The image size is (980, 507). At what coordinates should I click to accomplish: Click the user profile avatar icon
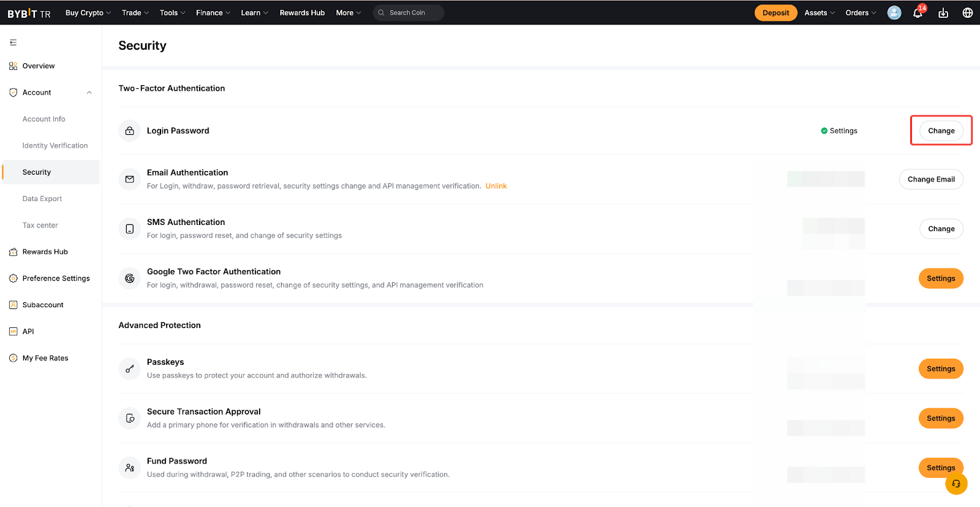pyautogui.click(x=894, y=13)
